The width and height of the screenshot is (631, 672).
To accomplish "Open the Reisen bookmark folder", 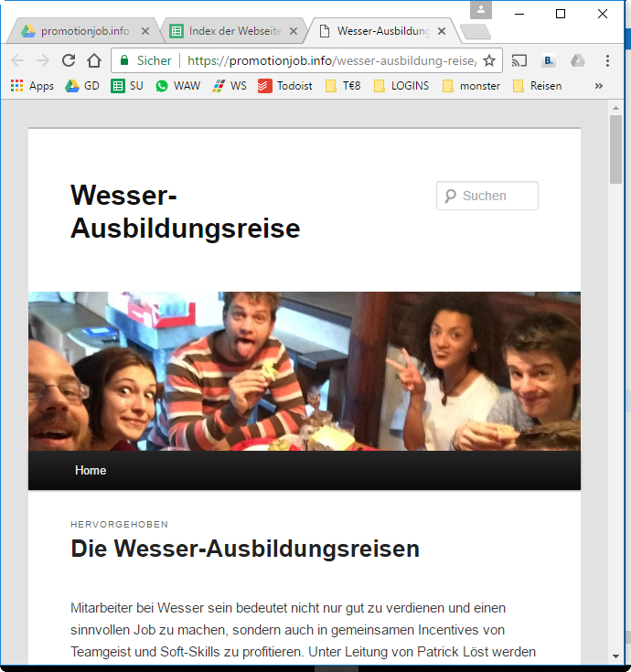I will coord(538,86).
